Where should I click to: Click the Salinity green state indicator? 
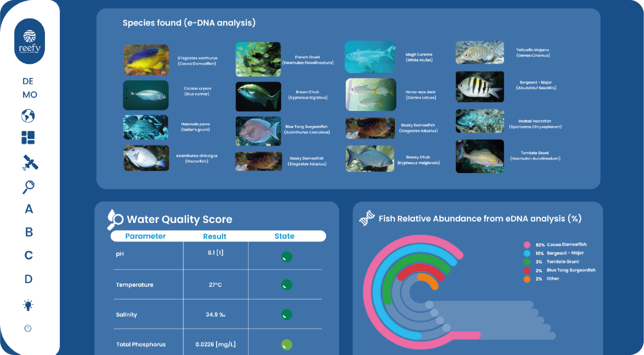(x=287, y=315)
